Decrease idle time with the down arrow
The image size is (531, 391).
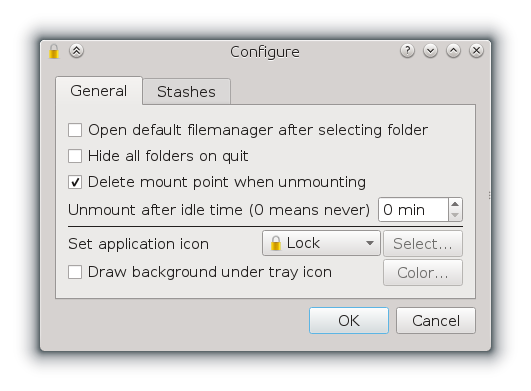[x=455, y=215]
